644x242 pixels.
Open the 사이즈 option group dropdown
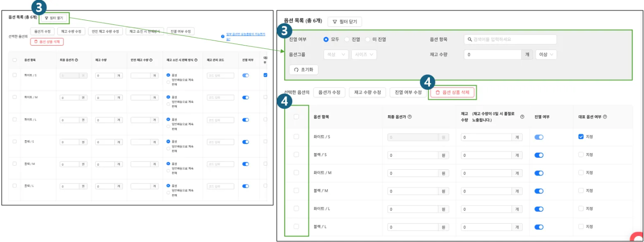[x=364, y=54]
